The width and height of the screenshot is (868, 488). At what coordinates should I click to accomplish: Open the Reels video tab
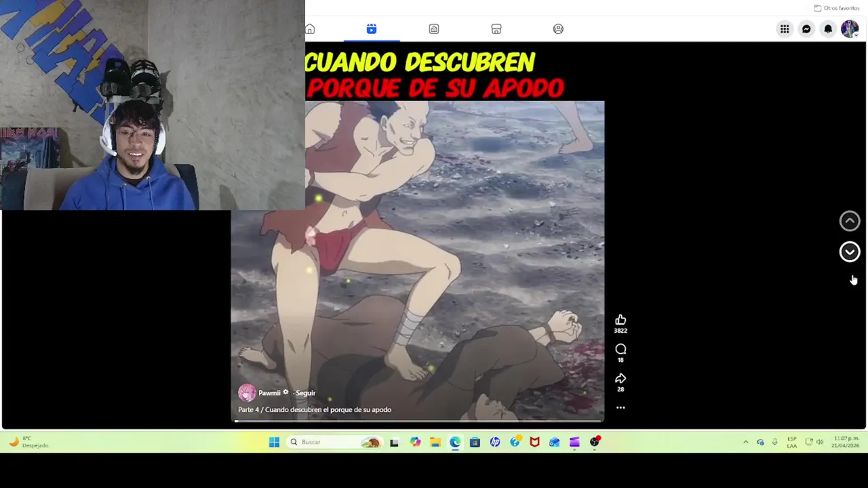coord(372,29)
